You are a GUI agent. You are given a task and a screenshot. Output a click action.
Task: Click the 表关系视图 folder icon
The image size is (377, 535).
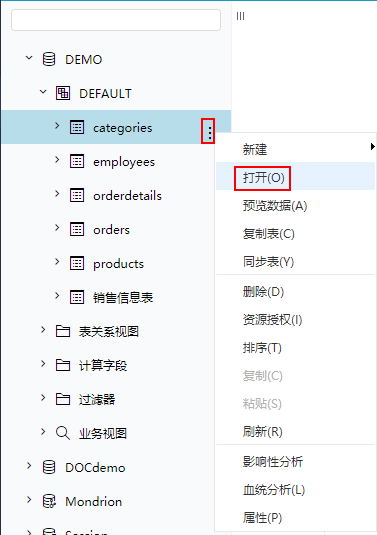(63, 331)
